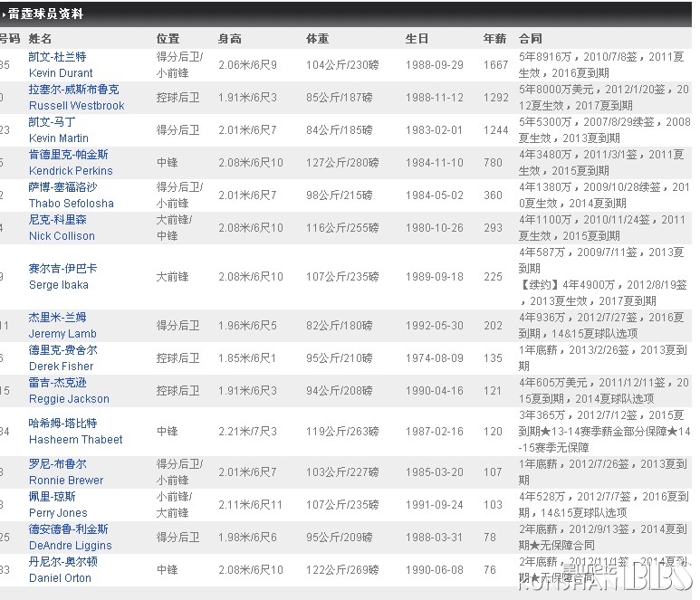Image resolution: width=700 pixels, height=600 pixels.
Task: Open Jeremy Lamb player link
Action: tap(62, 333)
